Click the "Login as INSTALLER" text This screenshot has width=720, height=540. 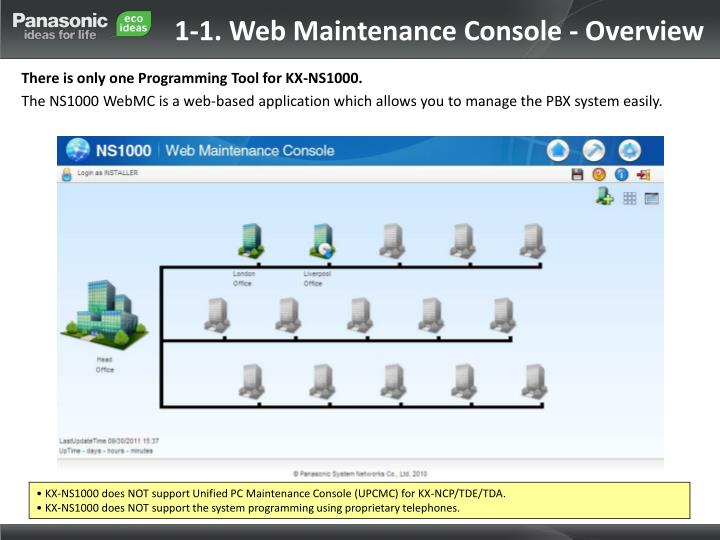[x=107, y=173]
